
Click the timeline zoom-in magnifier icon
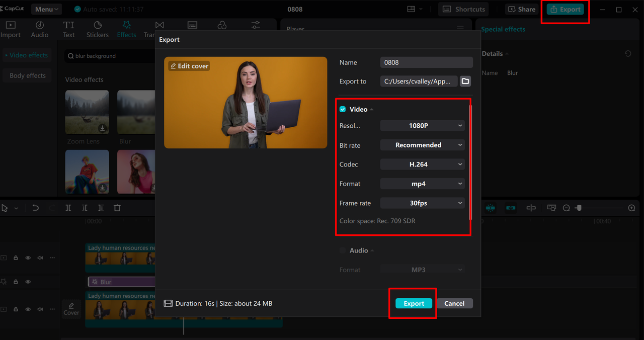631,208
